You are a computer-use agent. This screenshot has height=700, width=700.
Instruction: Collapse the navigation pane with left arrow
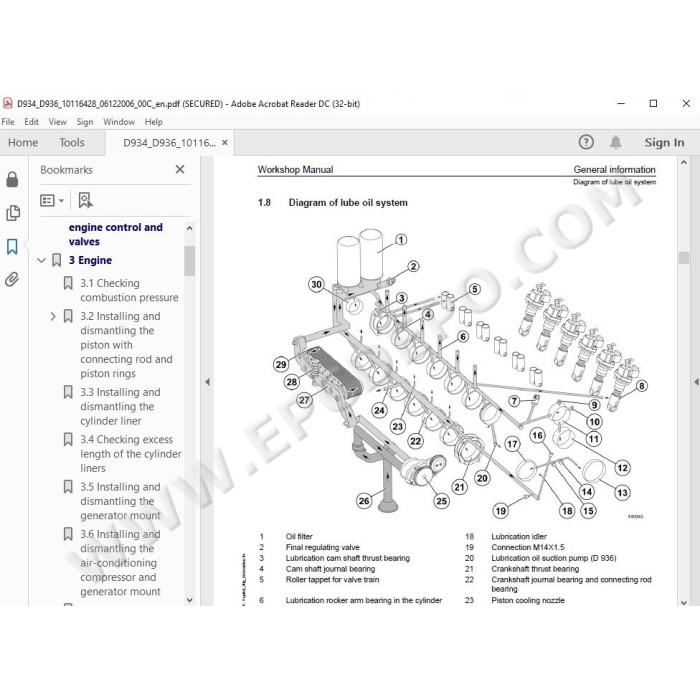coord(207,382)
